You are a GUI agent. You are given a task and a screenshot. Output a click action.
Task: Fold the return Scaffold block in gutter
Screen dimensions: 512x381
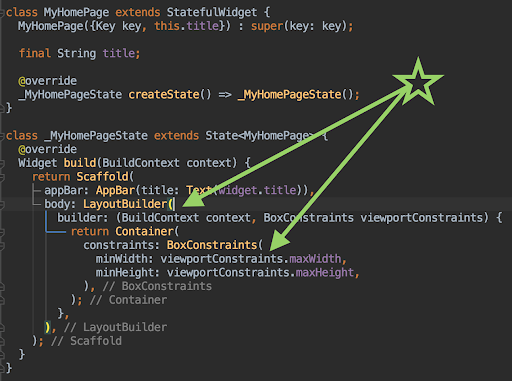click(x=2, y=177)
